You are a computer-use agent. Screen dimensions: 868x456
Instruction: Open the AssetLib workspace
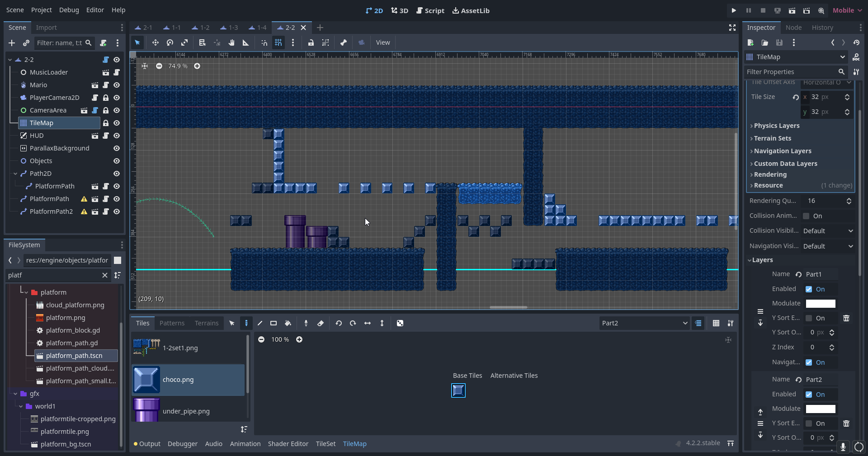(x=471, y=10)
